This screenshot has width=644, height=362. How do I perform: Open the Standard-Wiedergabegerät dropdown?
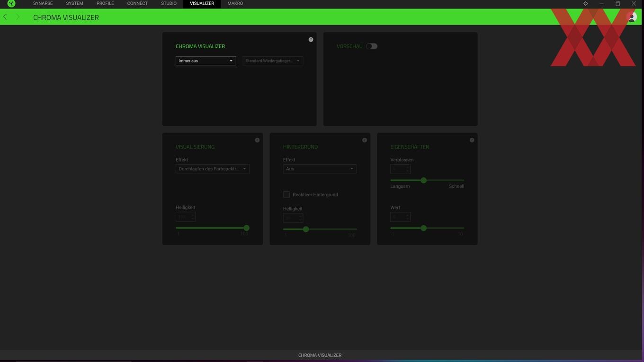coord(273,61)
